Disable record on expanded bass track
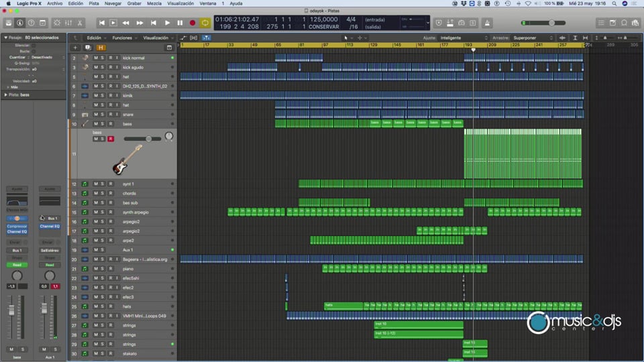644x362 pixels. (111, 139)
